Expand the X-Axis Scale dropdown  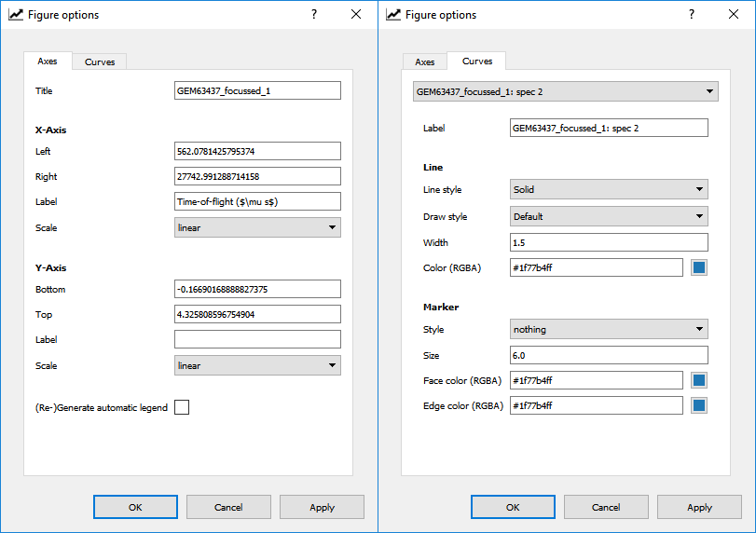[x=257, y=227]
